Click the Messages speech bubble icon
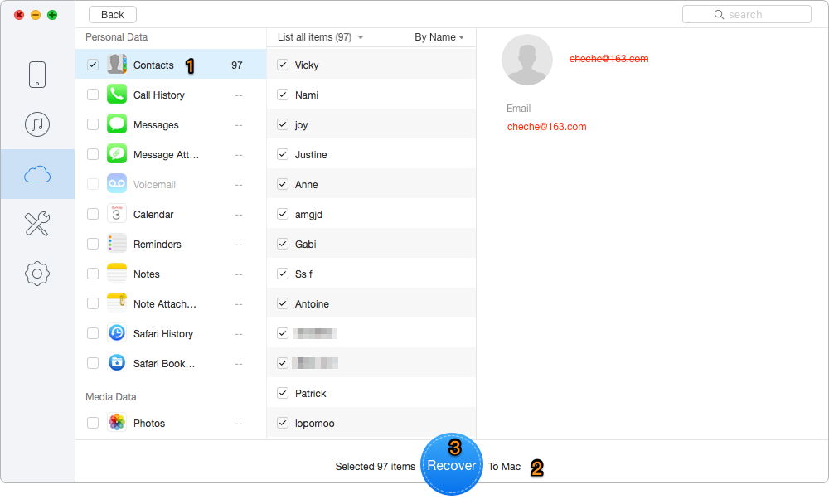 (x=117, y=124)
